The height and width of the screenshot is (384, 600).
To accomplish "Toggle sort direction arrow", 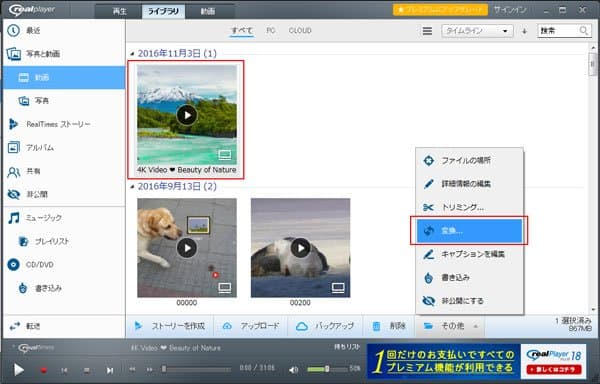I will point(525,31).
